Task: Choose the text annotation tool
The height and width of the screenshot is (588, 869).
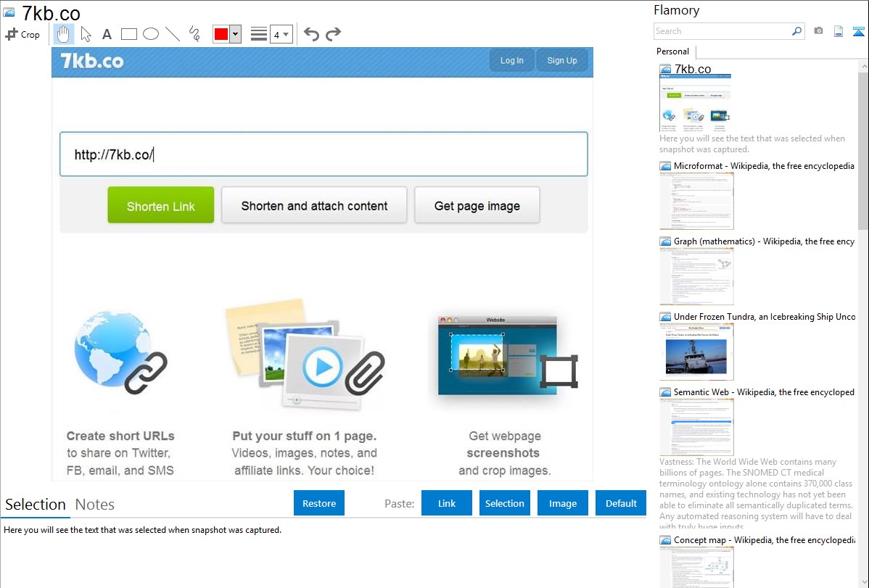Action: tap(107, 34)
